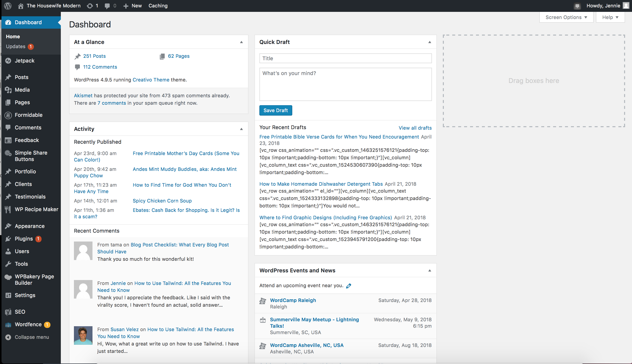
Task: Collapse the At a Glance box
Action: tap(241, 42)
